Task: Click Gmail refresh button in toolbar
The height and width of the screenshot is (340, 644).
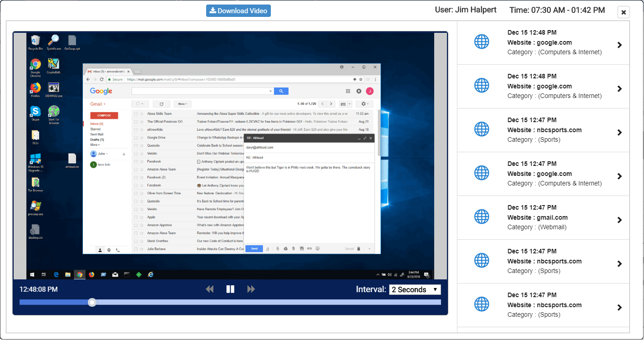Action: 161,104
